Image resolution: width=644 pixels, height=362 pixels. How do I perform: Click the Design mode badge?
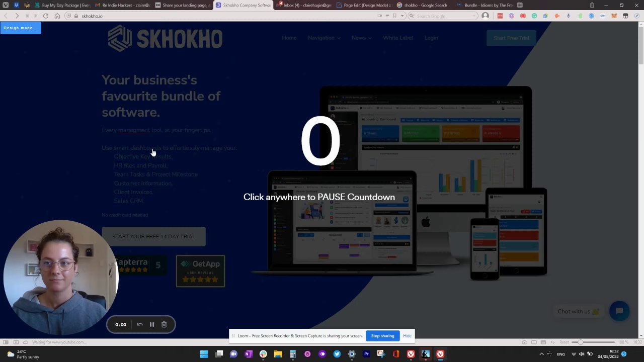point(21,28)
